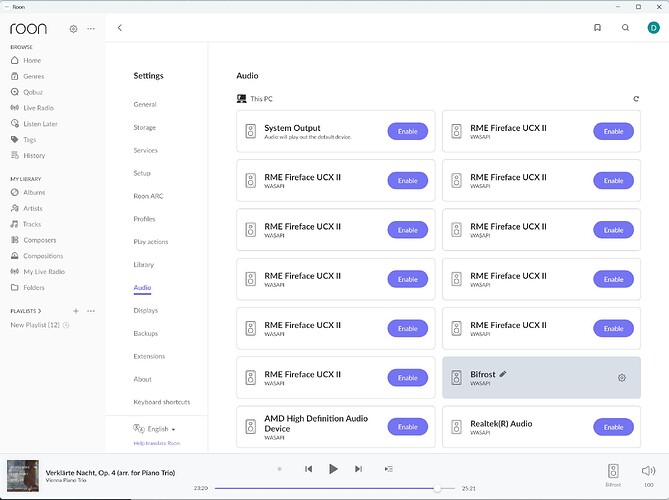
Task: Edit the Bifrost name with the pencil
Action: (503, 374)
